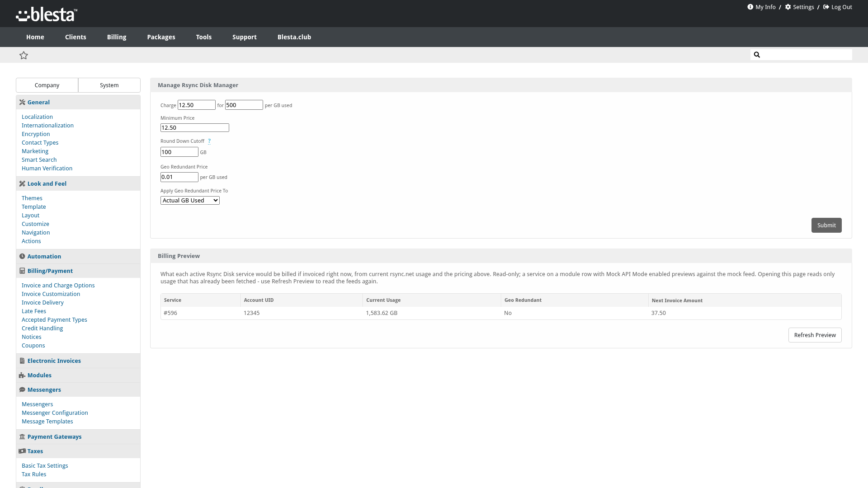Click the Log Out icon
Image resolution: width=868 pixels, height=488 pixels.
pos(826,7)
